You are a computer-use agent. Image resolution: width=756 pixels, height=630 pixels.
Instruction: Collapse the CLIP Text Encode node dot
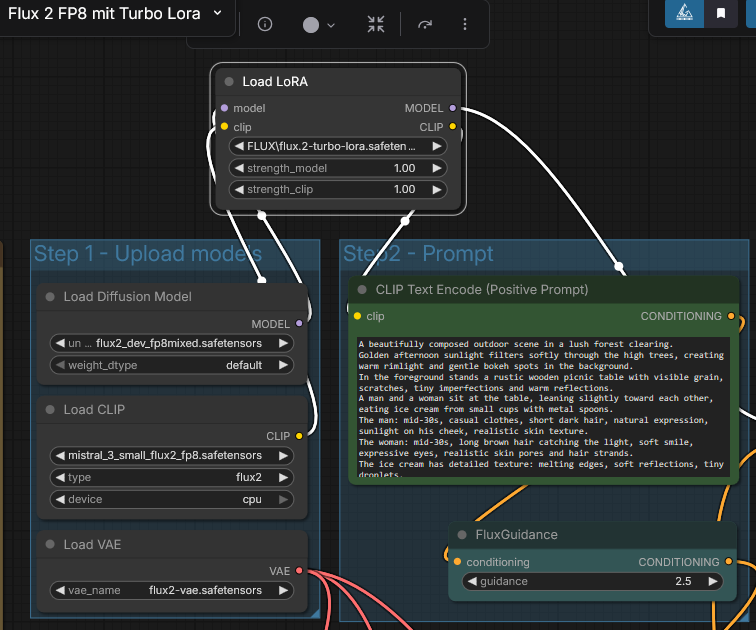362,289
